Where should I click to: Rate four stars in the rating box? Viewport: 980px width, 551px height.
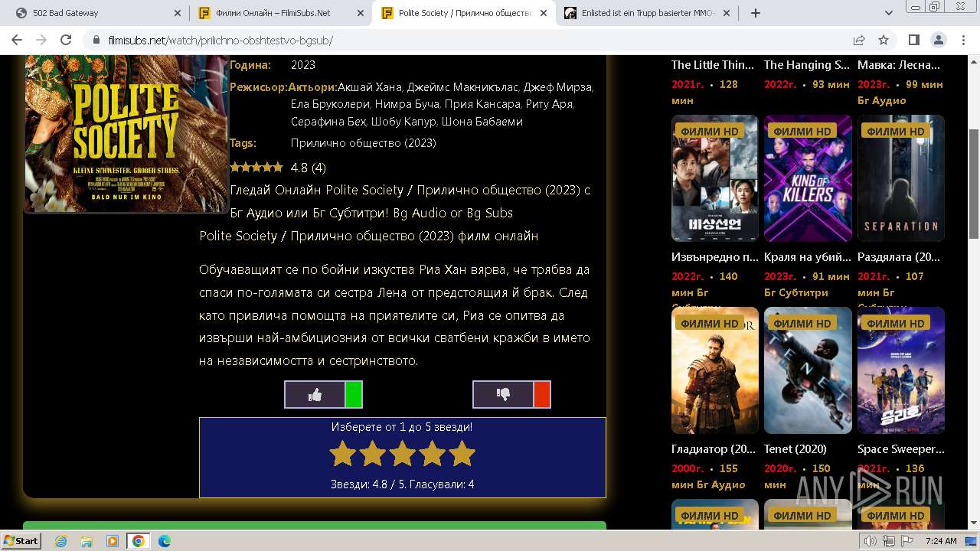432,454
